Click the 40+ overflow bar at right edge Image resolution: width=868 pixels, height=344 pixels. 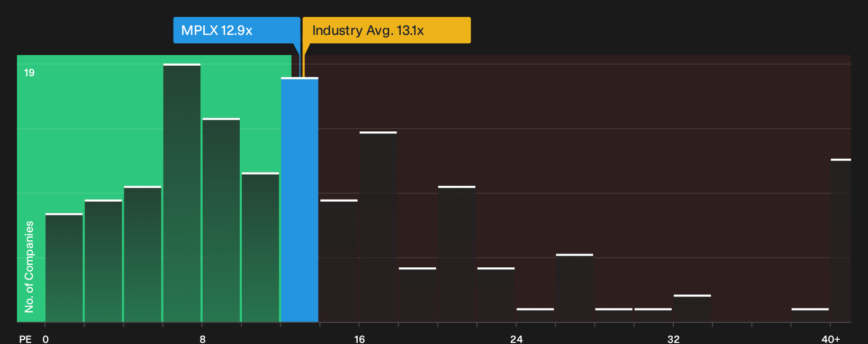pyautogui.click(x=841, y=240)
